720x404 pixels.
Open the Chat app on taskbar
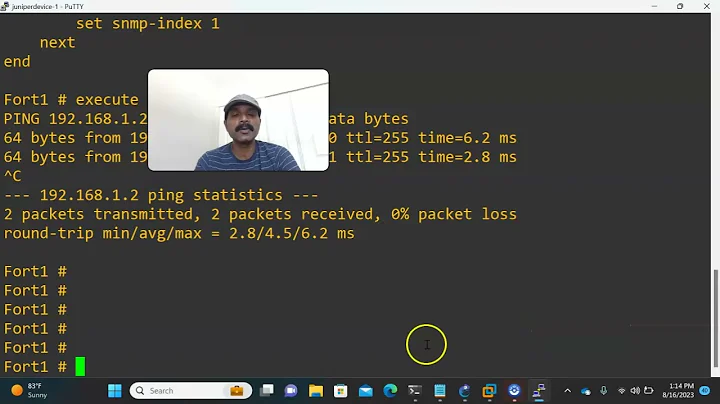(x=291, y=391)
